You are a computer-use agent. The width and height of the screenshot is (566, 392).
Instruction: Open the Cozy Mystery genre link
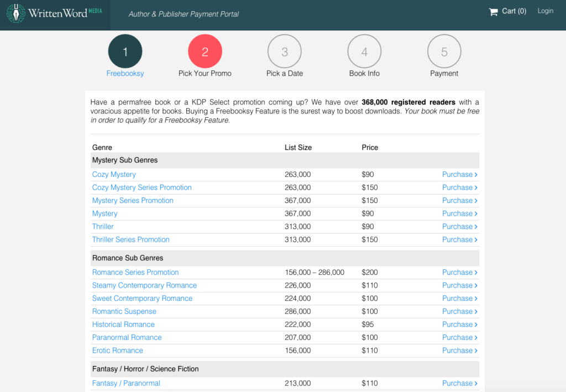coord(114,174)
